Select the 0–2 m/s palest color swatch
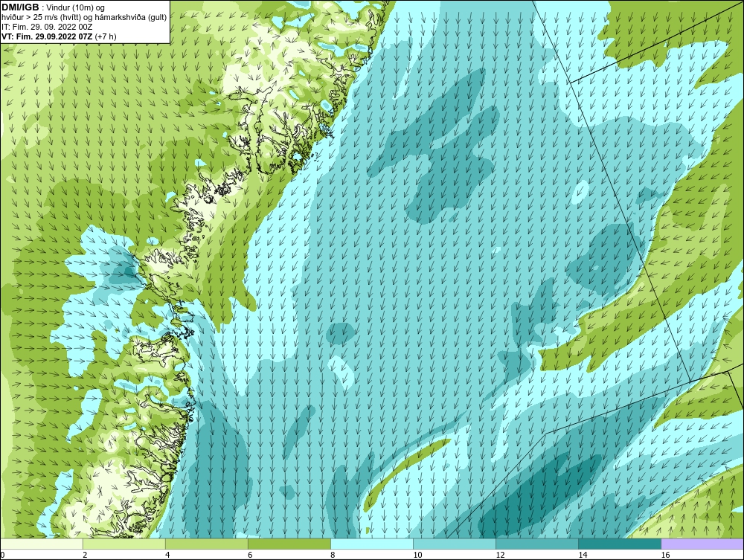The height and width of the screenshot is (560, 744). click(x=42, y=544)
